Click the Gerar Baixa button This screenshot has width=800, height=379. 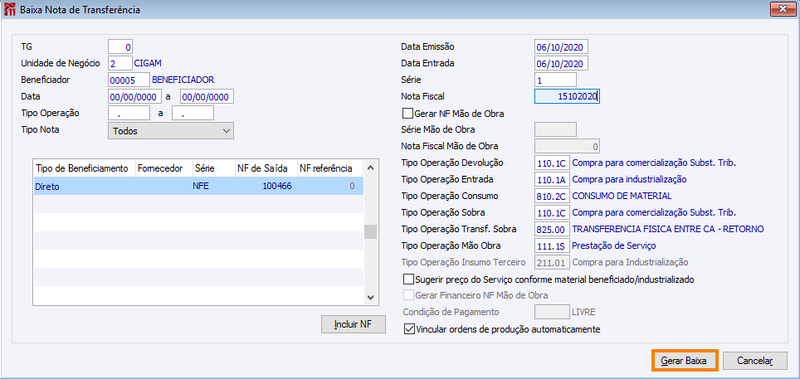pos(684,360)
